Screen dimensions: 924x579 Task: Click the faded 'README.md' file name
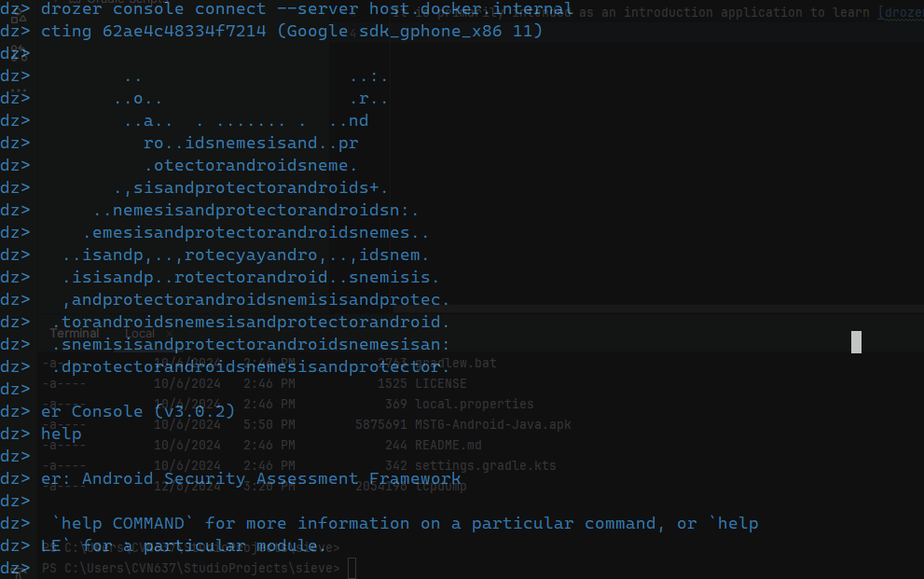coord(448,446)
